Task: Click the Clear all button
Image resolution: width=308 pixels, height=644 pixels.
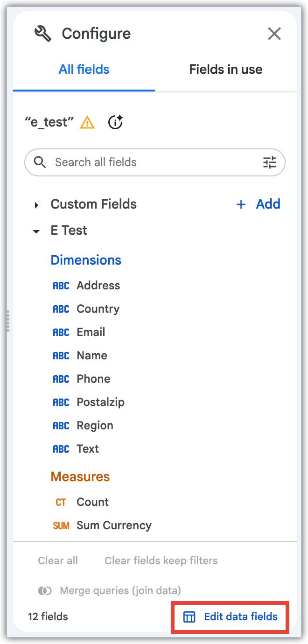Action: coord(58,560)
